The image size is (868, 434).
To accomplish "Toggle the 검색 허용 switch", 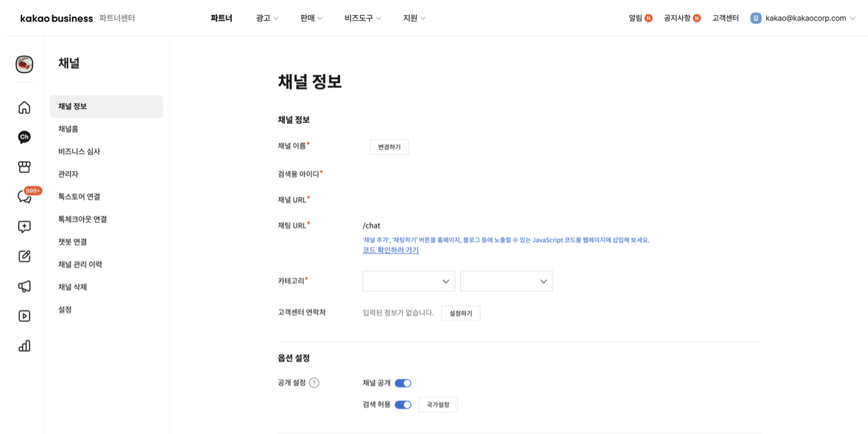I will tap(403, 405).
